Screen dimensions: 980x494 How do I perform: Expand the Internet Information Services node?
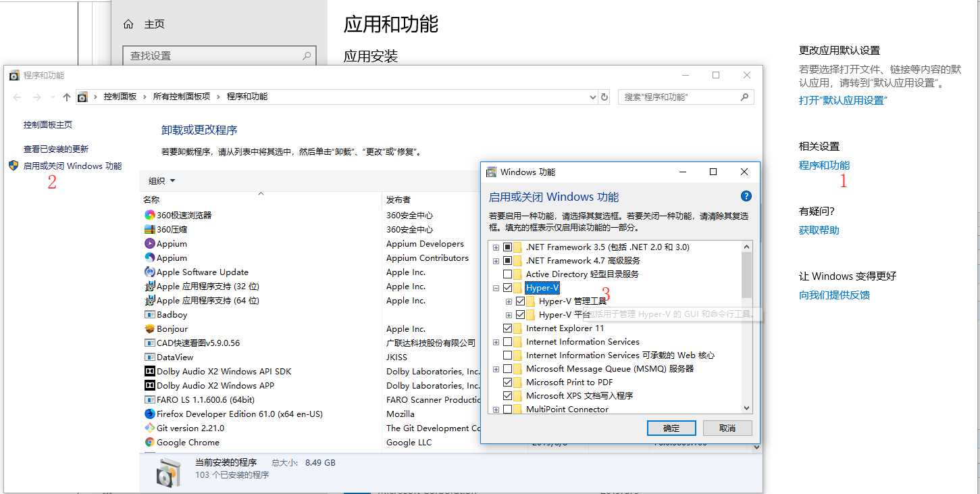[x=496, y=342]
